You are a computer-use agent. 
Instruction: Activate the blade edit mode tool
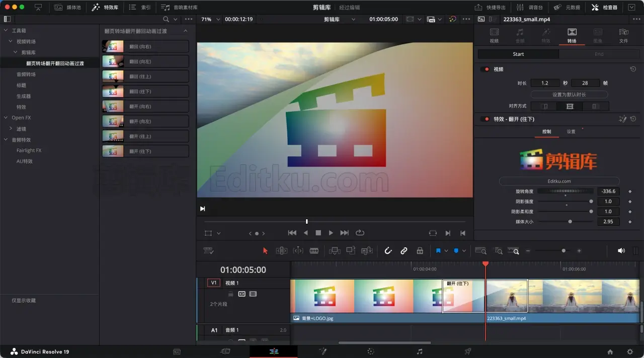[x=314, y=250]
